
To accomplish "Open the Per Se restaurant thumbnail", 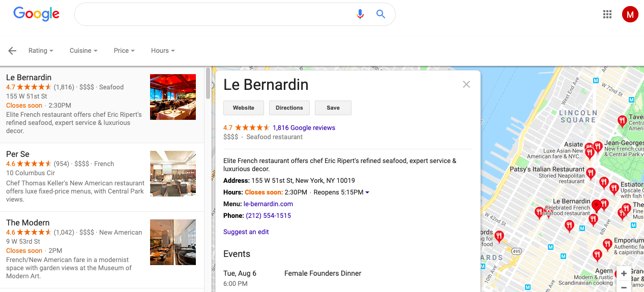I will coord(173,174).
